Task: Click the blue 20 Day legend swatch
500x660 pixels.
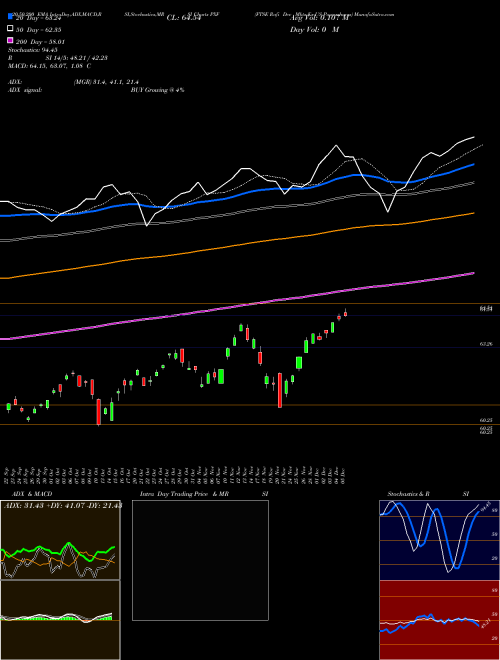Action: tap(10, 17)
